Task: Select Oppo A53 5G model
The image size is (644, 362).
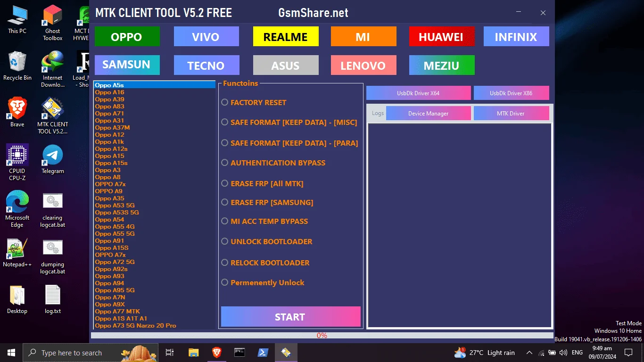Action: coord(155,205)
